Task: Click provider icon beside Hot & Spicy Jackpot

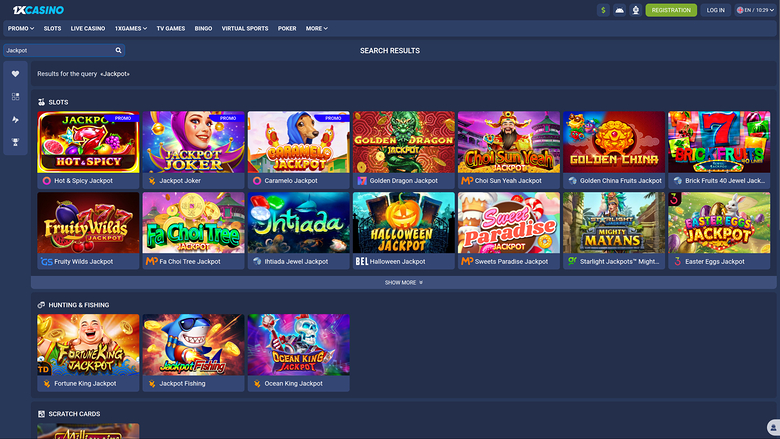Action: pyautogui.click(x=47, y=181)
